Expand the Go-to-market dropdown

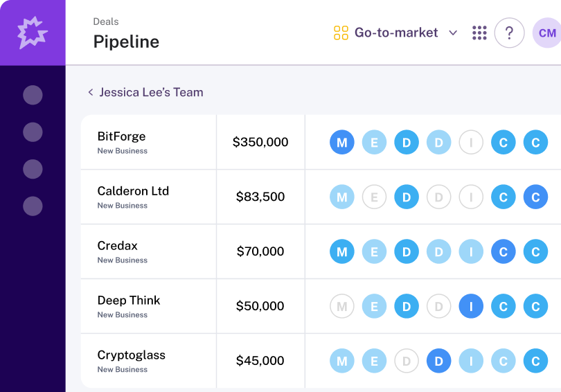tap(453, 33)
